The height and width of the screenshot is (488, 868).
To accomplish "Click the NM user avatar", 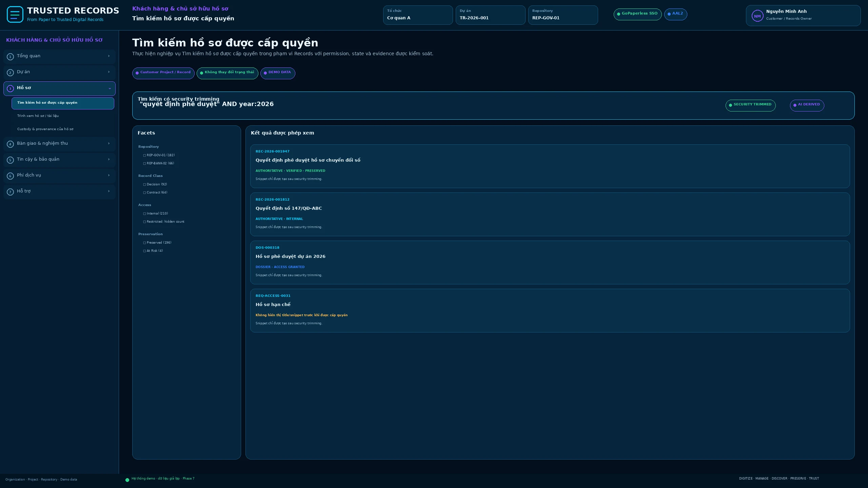I will point(757,16).
